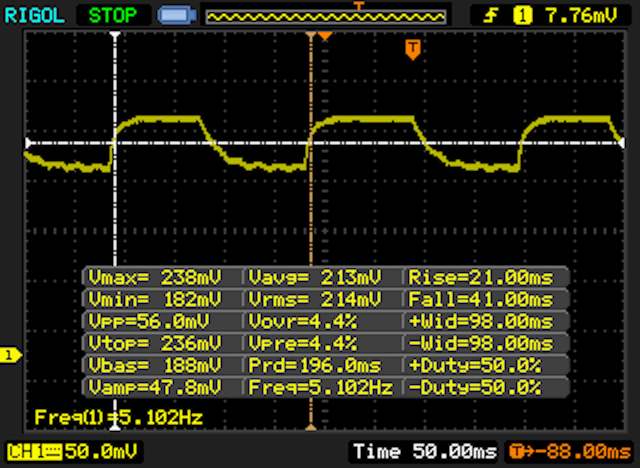The width and height of the screenshot is (640, 468).
Task: Click the orange T trigger position marker in the graticule
Action: [413, 50]
